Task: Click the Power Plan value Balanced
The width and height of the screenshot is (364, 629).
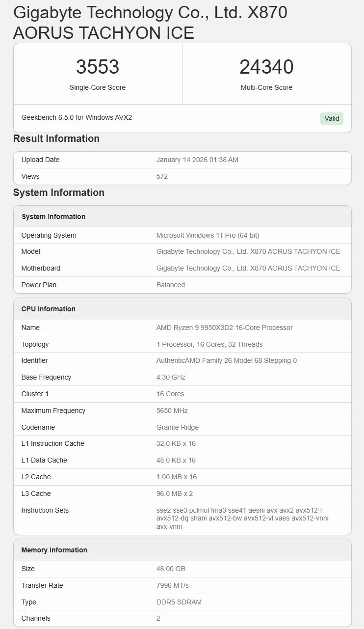Action: click(x=171, y=285)
